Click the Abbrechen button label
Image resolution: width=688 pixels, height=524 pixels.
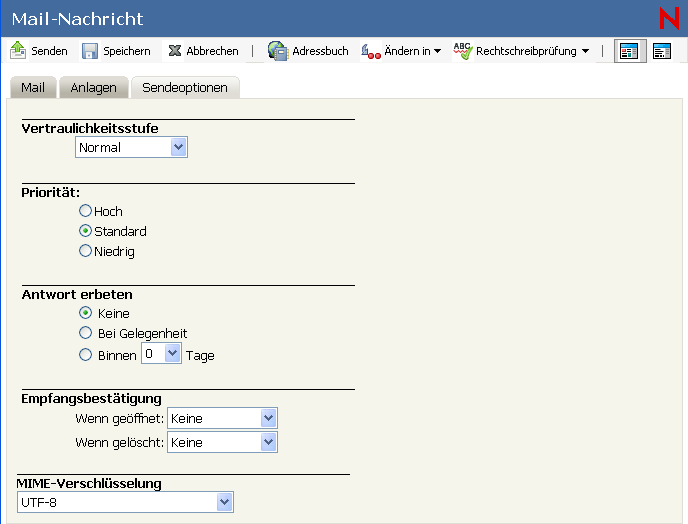[212, 51]
